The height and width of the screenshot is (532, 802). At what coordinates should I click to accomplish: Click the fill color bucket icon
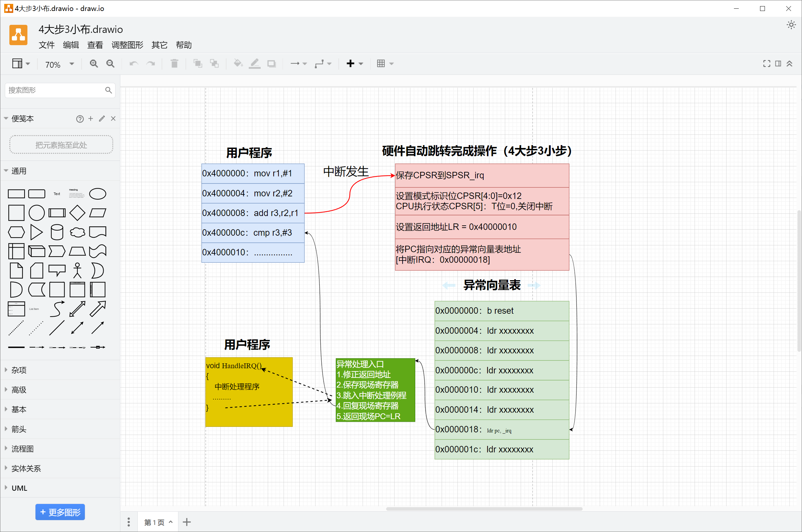point(238,64)
